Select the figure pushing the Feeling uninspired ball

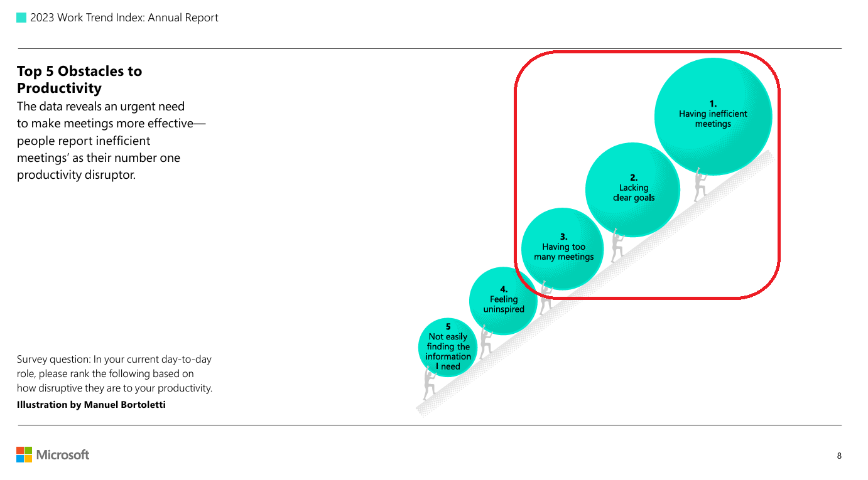(x=485, y=343)
